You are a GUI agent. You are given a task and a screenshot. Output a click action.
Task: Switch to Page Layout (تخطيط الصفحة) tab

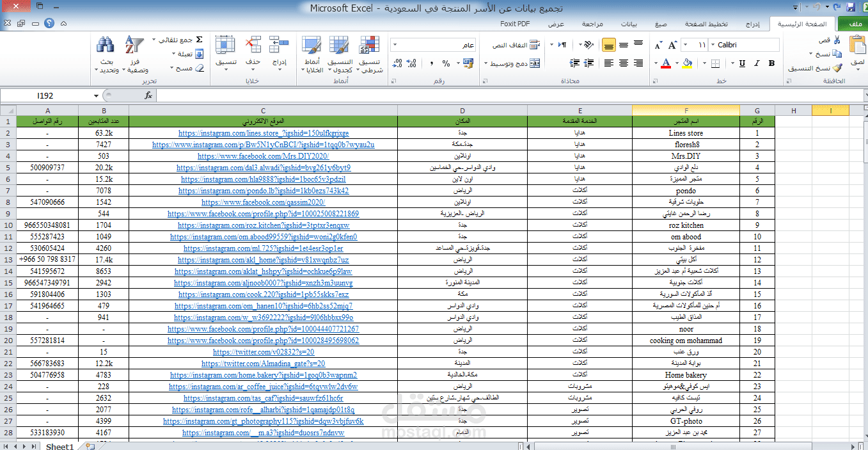pyautogui.click(x=707, y=24)
